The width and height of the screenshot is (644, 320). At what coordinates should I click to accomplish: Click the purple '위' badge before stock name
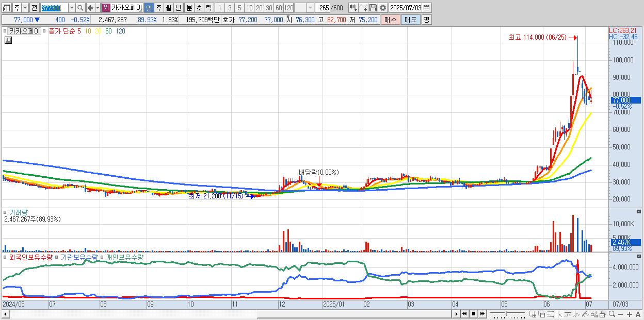(106, 8)
